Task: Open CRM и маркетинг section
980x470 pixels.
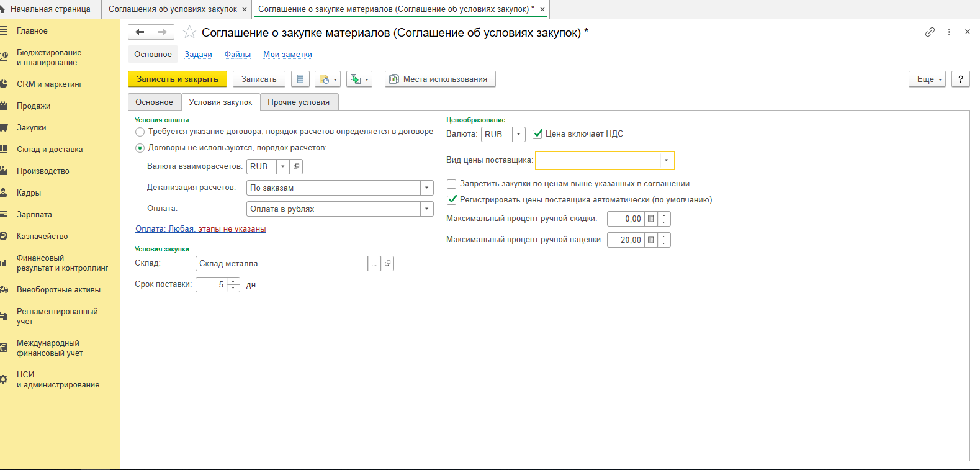Action: (x=49, y=84)
